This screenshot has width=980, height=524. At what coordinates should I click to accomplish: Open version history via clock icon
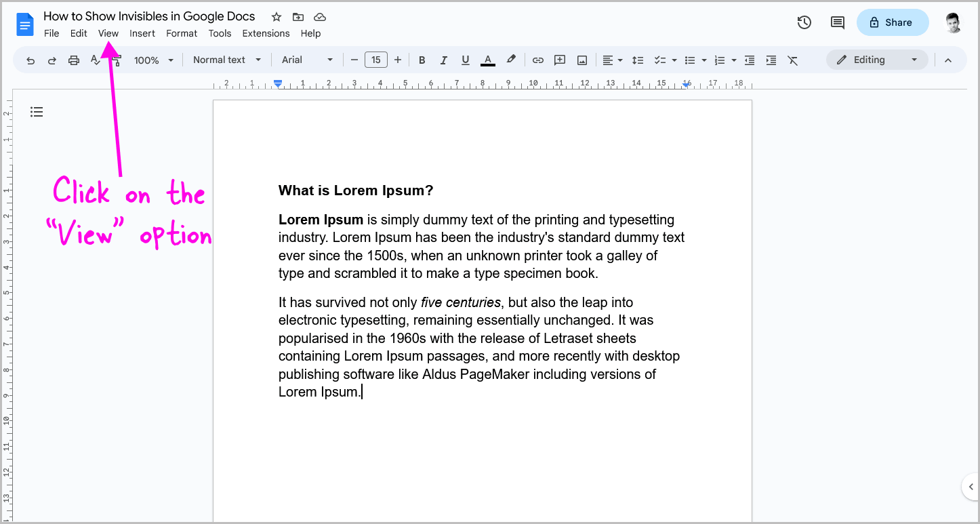[x=804, y=22]
